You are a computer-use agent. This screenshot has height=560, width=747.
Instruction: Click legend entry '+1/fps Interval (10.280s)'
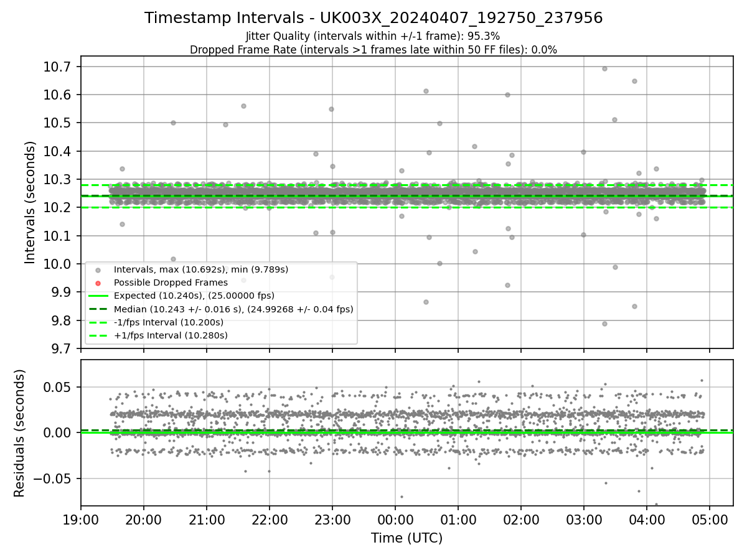click(x=171, y=335)
